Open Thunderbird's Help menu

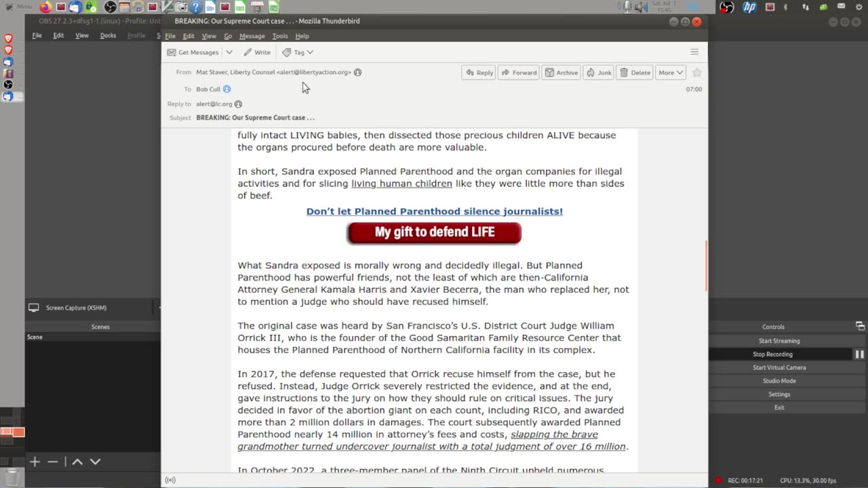(302, 36)
